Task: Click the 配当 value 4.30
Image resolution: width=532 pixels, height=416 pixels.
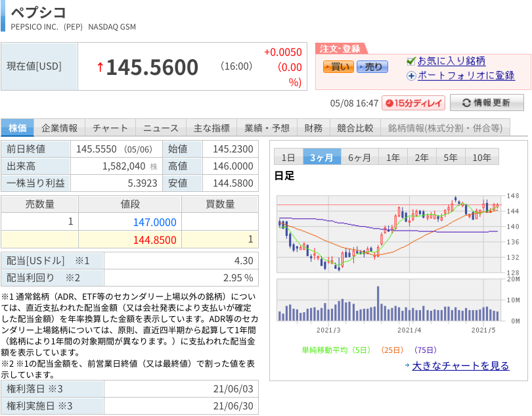Action: 244,261
